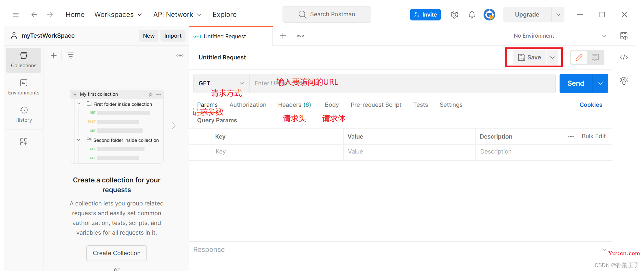Image resolution: width=644 pixels, height=271 pixels.
Task: Click the collections filter icon
Action: coord(71,55)
